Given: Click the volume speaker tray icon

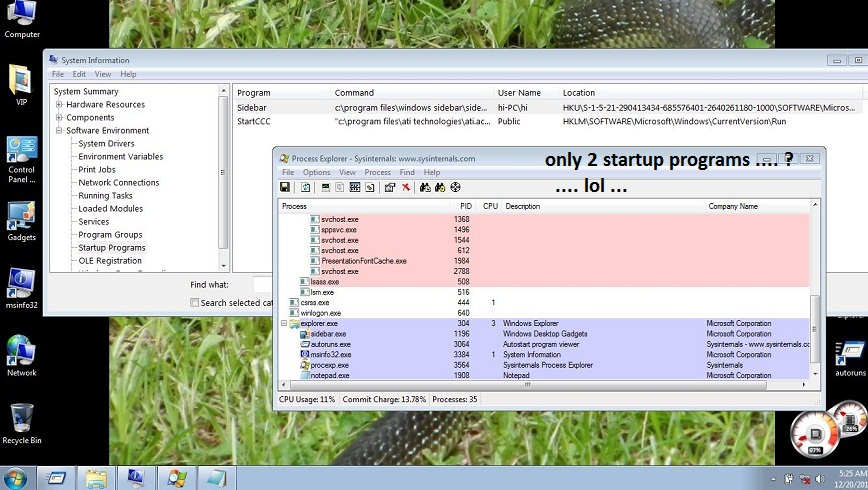Looking at the screenshot, I should [x=820, y=479].
